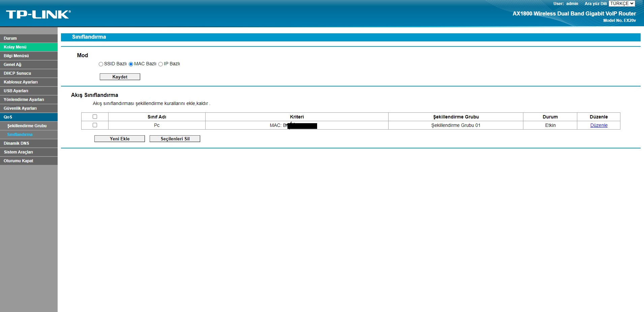Click the Düzenle link in Pc row
Viewport: 644px width, 312px height.
point(599,125)
